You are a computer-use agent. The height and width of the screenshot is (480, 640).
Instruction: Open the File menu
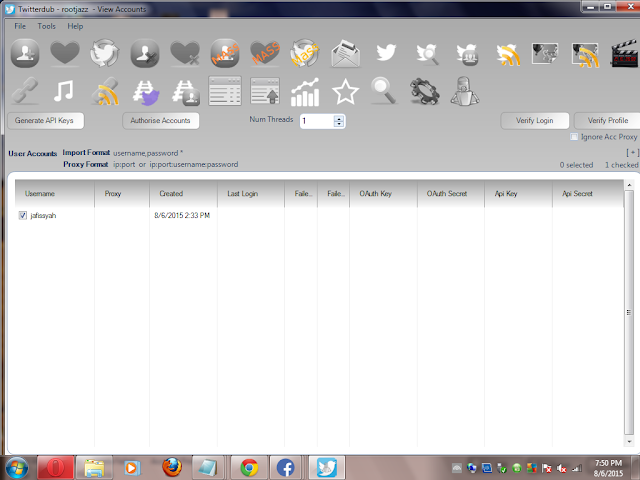(20, 26)
